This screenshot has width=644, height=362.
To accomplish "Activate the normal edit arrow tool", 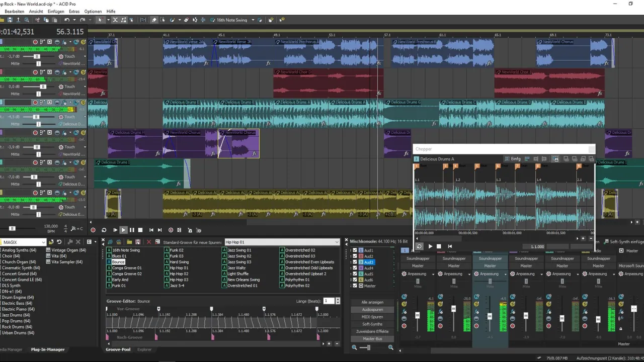I will pos(100,20).
